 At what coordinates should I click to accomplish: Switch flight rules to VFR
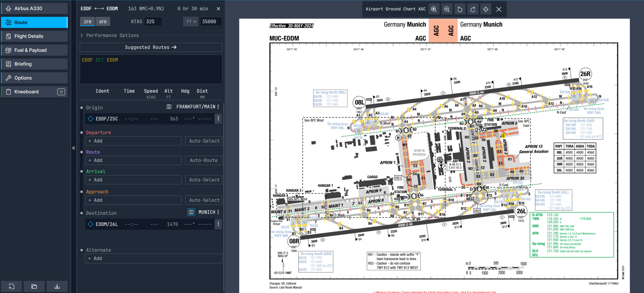103,21
